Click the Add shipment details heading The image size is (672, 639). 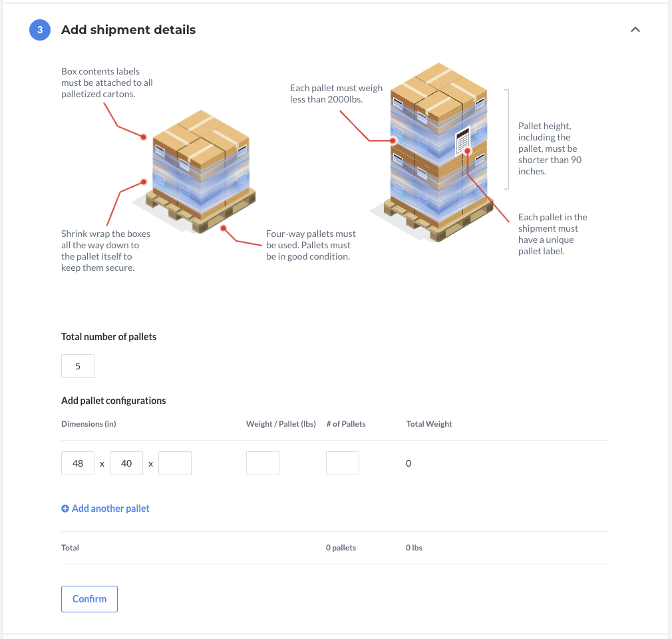pyautogui.click(x=128, y=30)
